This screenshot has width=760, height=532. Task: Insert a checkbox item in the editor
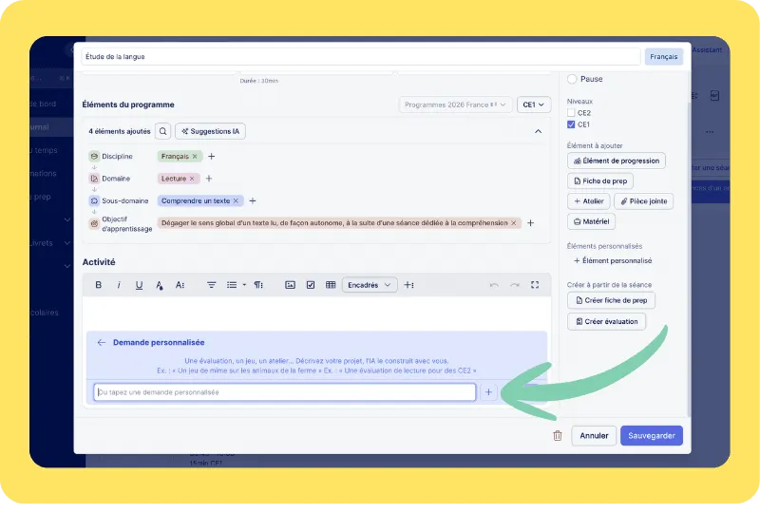click(x=311, y=285)
